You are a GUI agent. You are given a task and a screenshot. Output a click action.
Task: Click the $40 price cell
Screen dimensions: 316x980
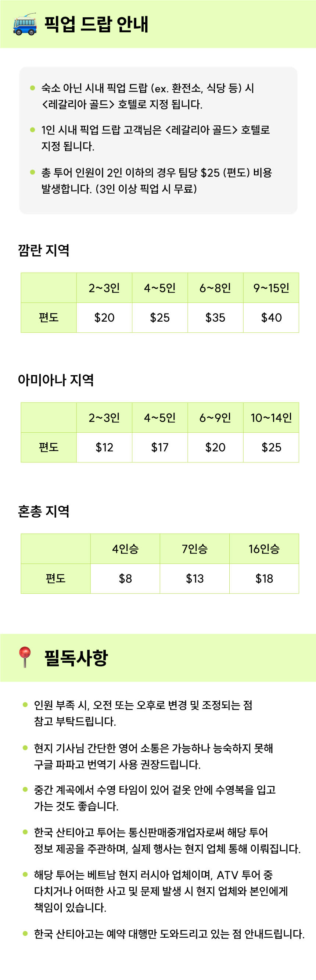[271, 318]
